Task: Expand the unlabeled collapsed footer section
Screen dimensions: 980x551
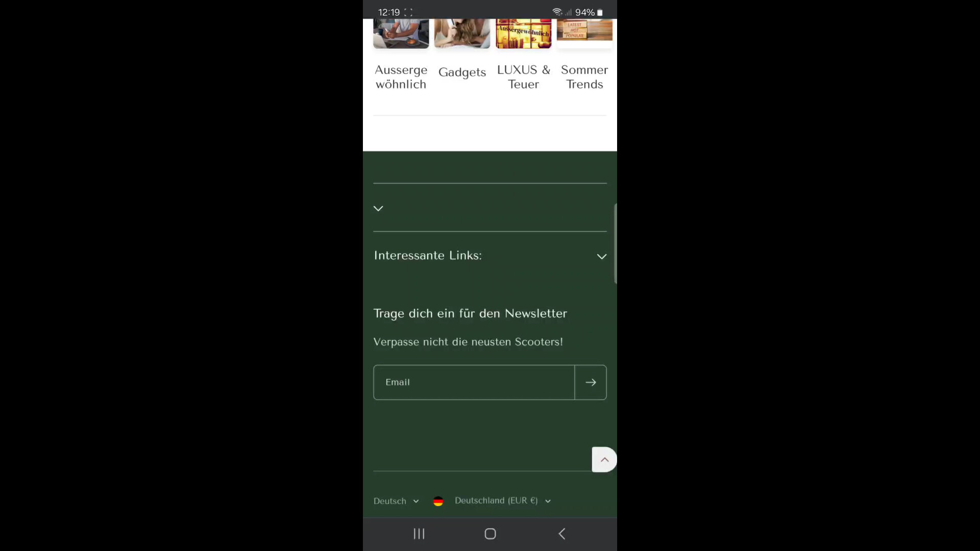Action: (x=378, y=208)
